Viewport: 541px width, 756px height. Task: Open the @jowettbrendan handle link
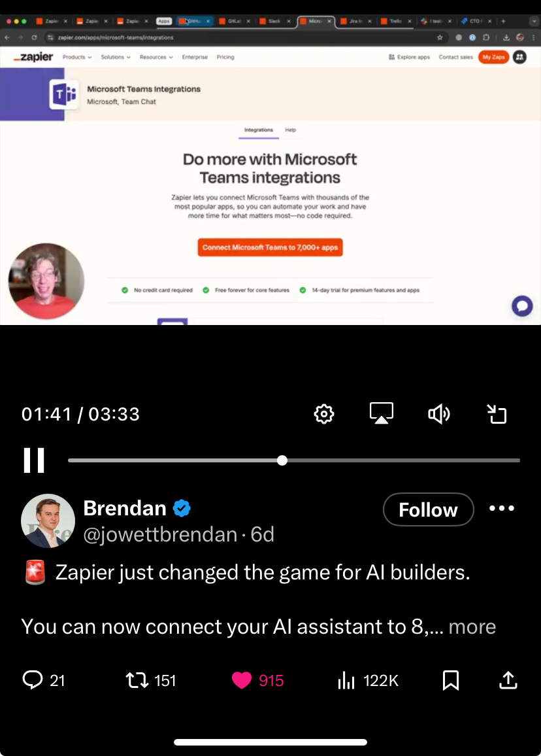(x=160, y=534)
